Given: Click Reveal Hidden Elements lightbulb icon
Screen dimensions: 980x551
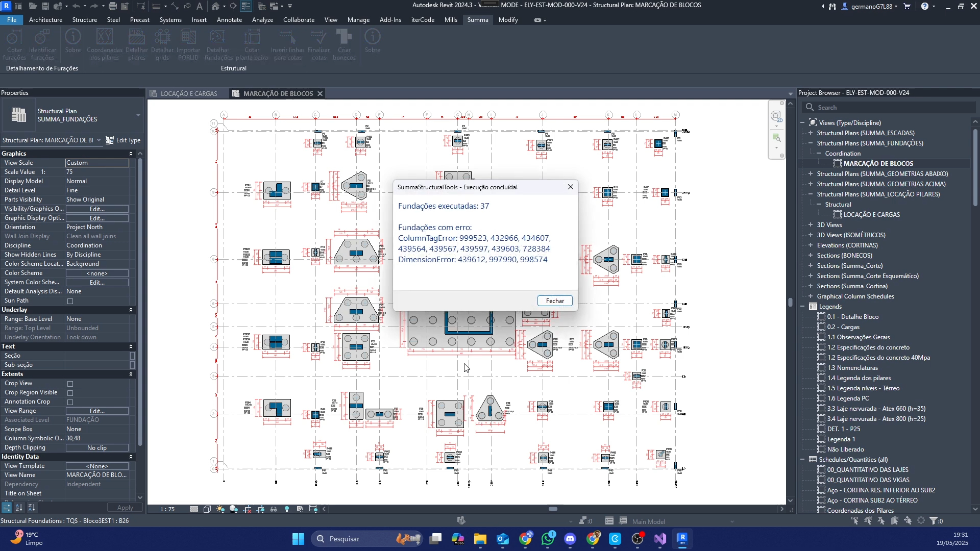Looking at the screenshot, I should point(287,509).
